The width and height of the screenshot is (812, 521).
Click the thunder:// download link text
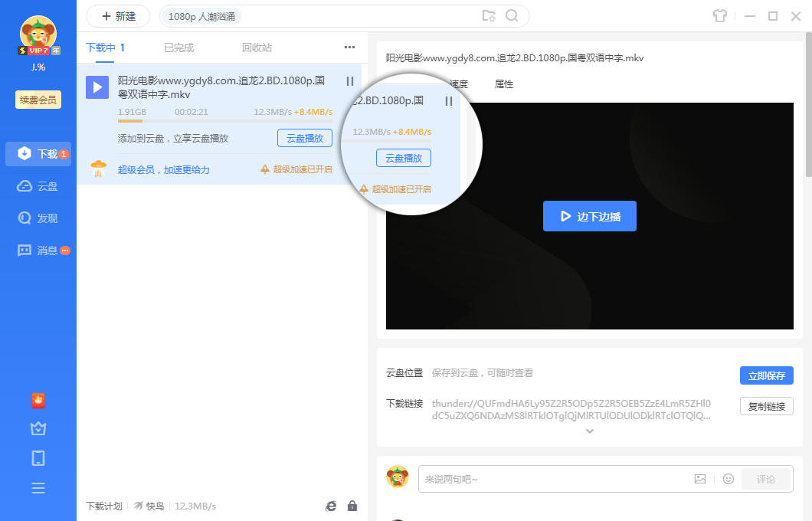click(571, 410)
